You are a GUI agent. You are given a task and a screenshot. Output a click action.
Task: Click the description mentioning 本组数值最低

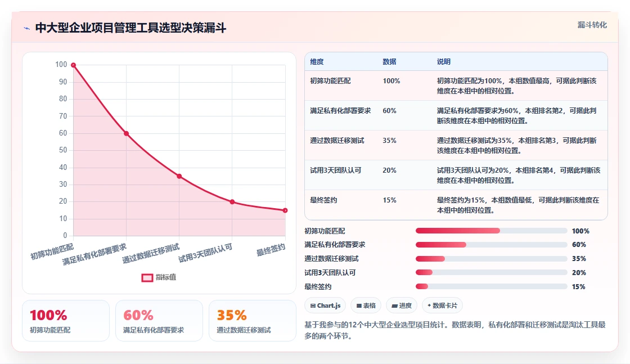(518, 205)
